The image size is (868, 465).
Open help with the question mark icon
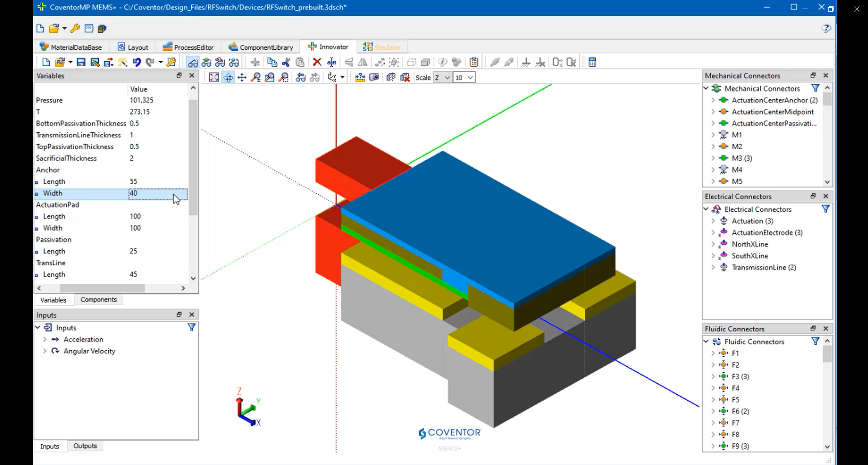[x=826, y=29]
